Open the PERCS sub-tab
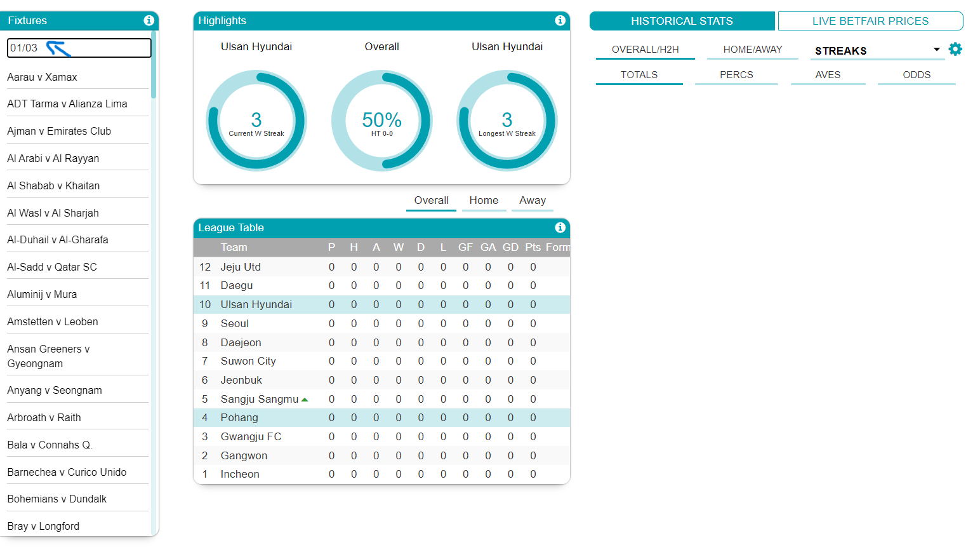 pyautogui.click(x=736, y=75)
